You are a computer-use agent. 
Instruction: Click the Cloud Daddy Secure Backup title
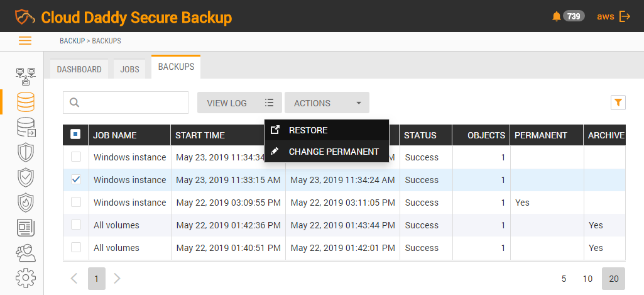[x=137, y=17]
